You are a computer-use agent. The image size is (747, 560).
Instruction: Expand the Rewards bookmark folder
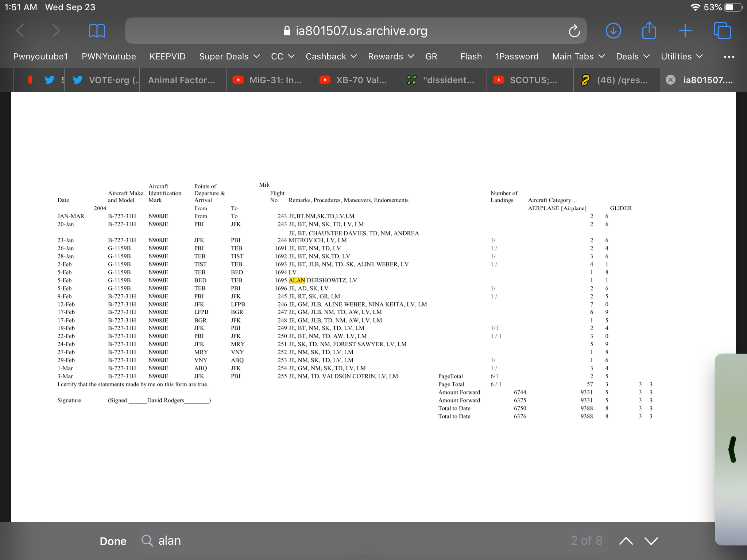391,57
